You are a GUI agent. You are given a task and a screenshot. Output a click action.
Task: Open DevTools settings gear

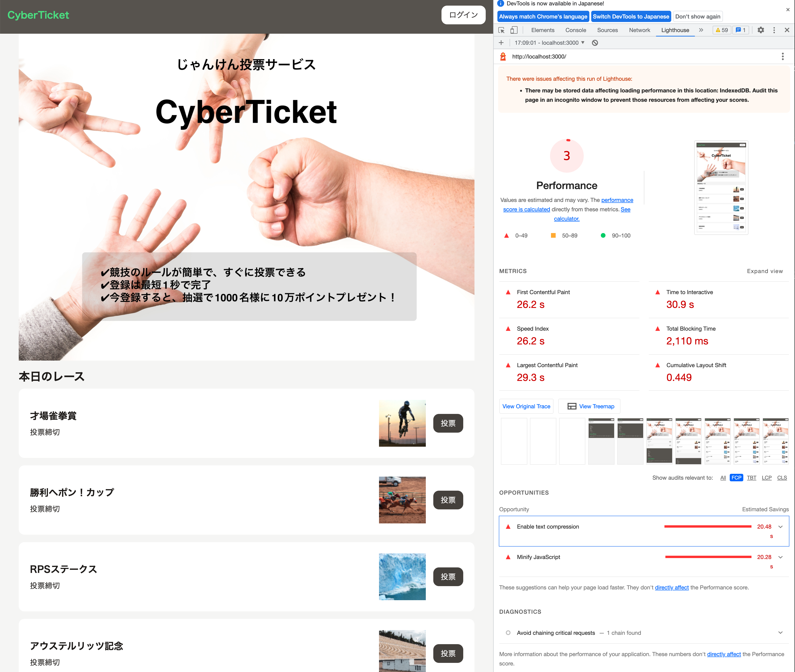tap(760, 30)
